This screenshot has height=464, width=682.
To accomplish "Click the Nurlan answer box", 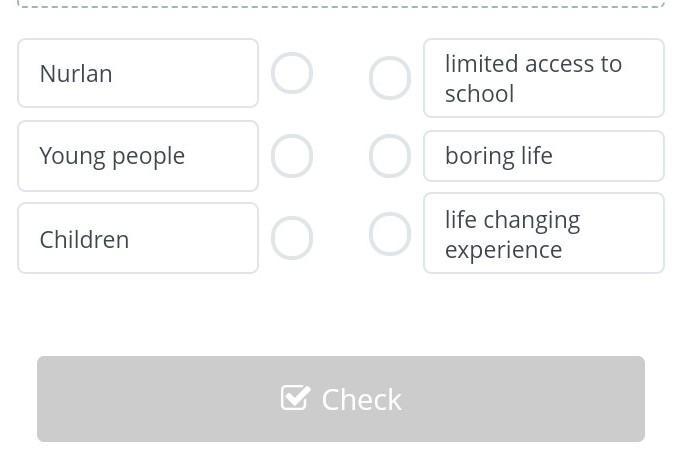I will coord(138,73).
